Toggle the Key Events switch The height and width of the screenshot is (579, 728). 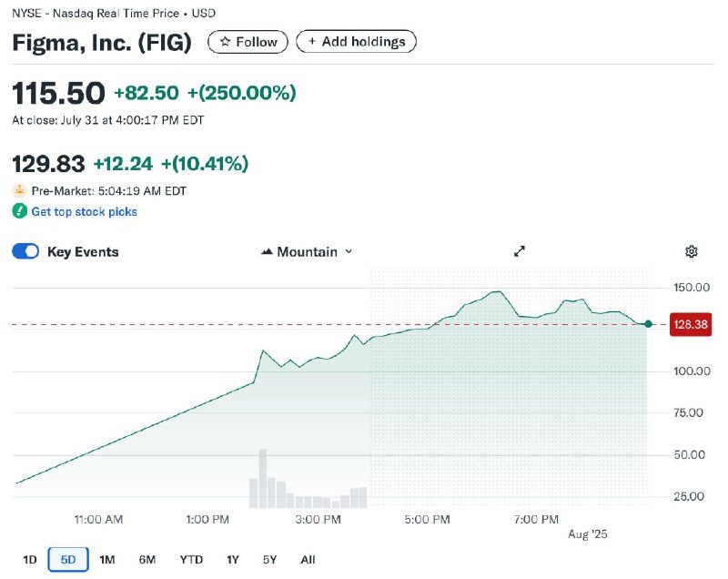click(x=25, y=251)
